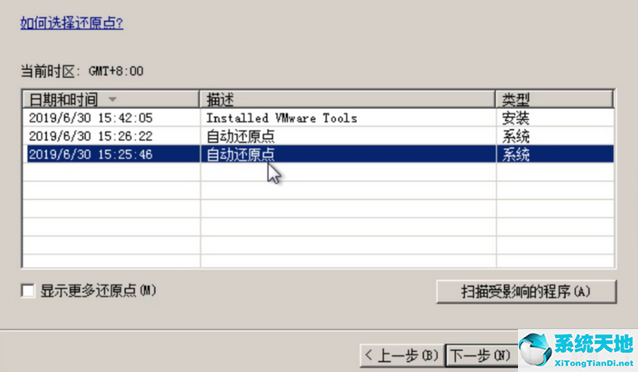This screenshot has width=638, height=372.
Task: Sort by the 日期和时间 column header
Action: [x=111, y=99]
